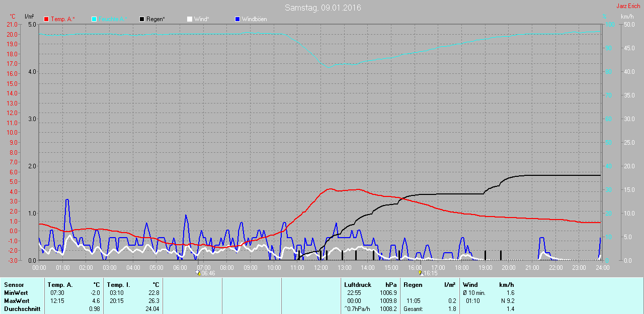Click the '07:30' minimum temperature time

click(x=57, y=293)
